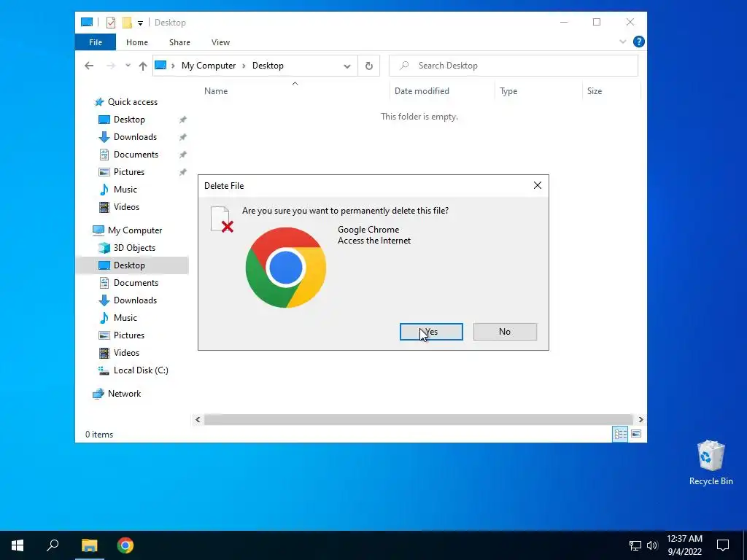Click the pin icon beside Documents
This screenshot has height=560, width=747.
pyautogui.click(x=183, y=155)
